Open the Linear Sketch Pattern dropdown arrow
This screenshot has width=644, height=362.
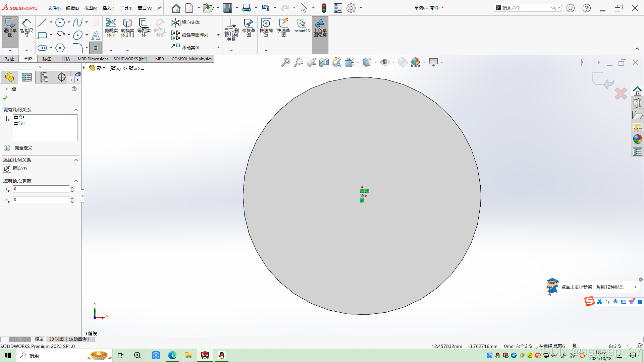coord(218,35)
